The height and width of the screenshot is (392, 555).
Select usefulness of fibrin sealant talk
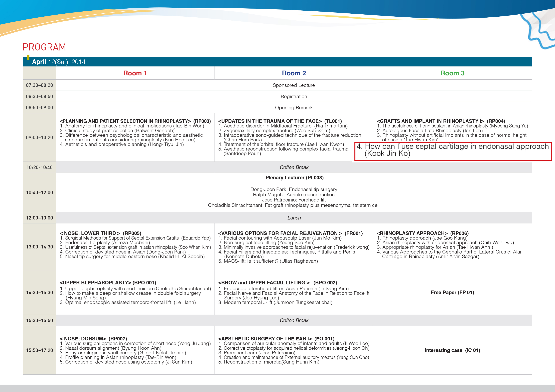coord(452,126)
